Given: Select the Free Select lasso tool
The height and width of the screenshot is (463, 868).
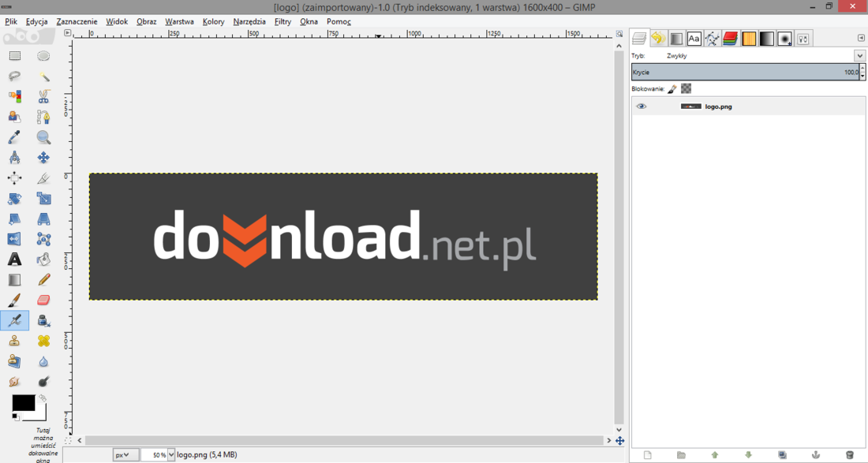Looking at the screenshot, I should (14, 77).
